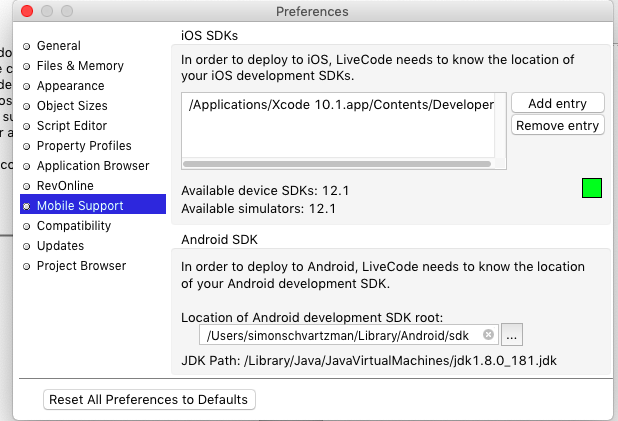618x421 pixels.
Task: Click the green SDK status indicator
Action: (x=592, y=188)
